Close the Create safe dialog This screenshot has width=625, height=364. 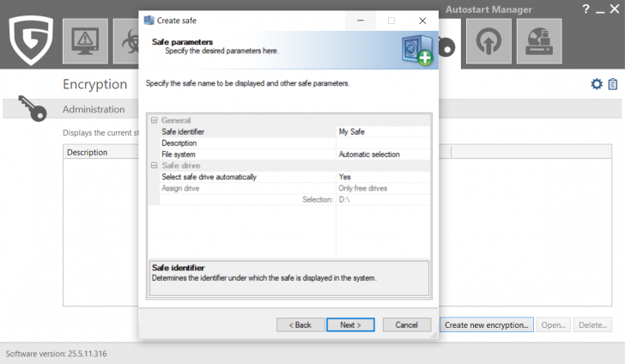coord(422,21)
